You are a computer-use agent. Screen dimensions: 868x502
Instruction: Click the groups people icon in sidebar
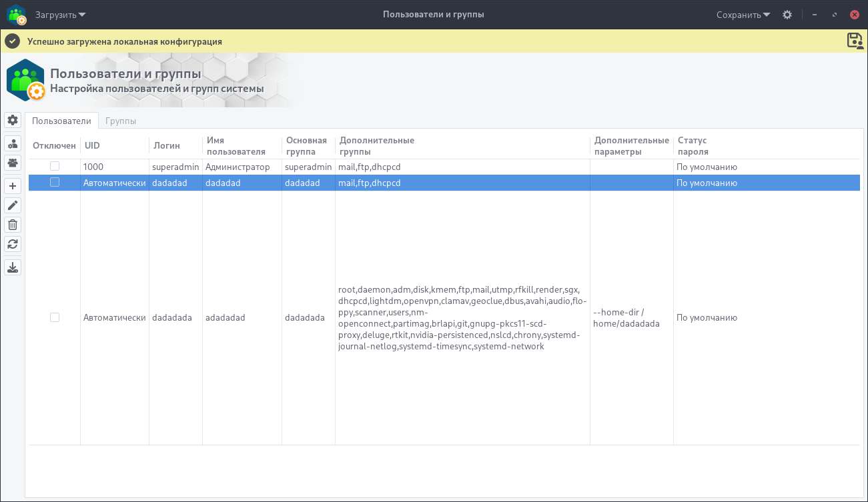(13, 162)
